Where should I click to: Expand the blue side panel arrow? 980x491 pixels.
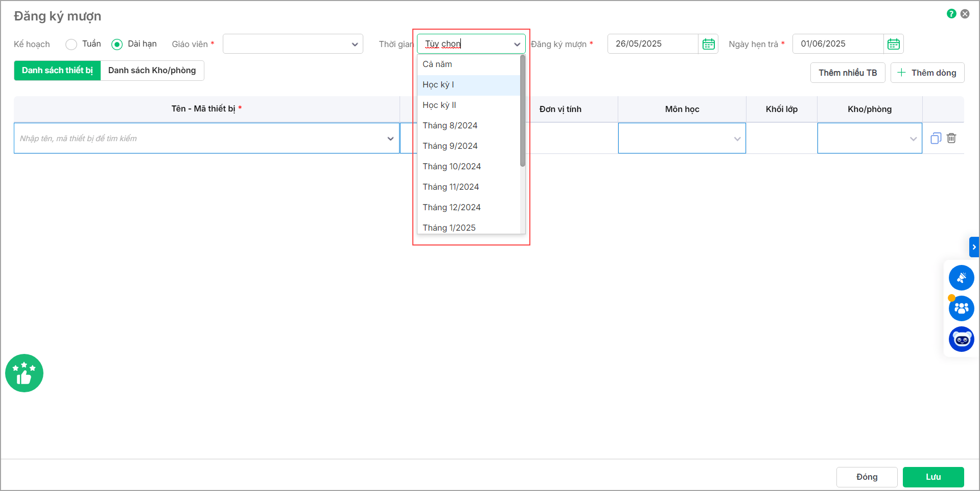pyautogui.click(x=974, y=247)
